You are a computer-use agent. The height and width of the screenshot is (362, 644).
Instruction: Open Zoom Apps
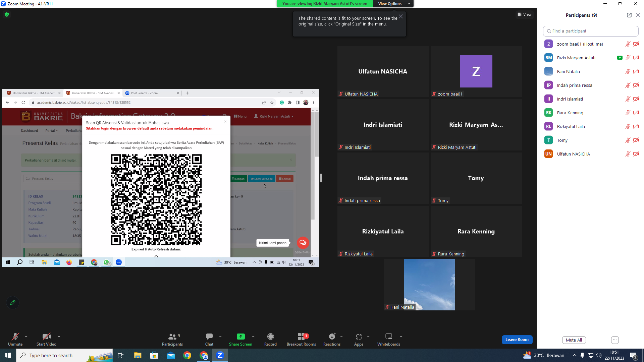359,339
